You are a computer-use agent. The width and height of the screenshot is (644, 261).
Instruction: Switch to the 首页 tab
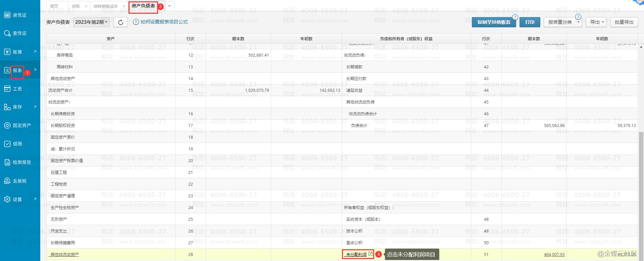54,6
